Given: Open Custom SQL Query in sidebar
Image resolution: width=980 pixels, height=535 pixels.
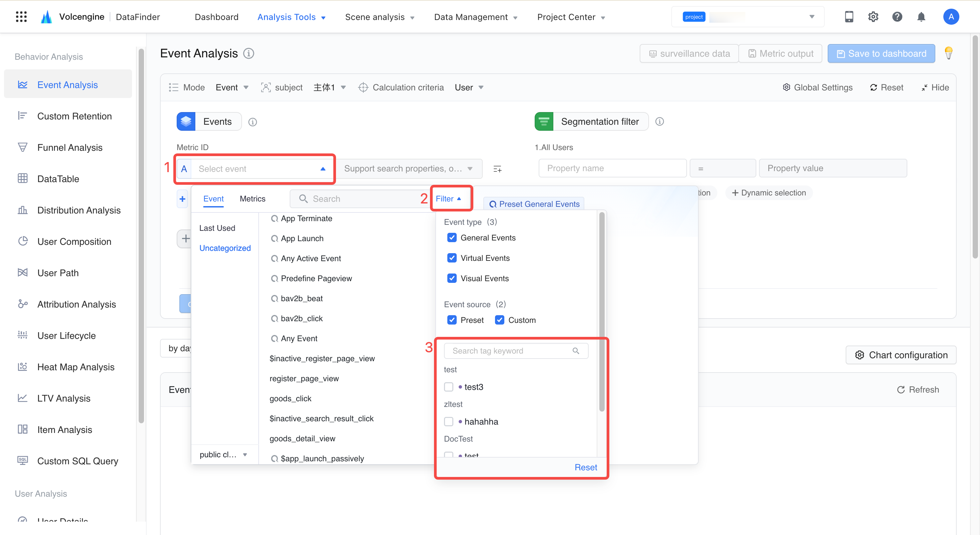Looking at the screenshot, I should click(78, 461).
